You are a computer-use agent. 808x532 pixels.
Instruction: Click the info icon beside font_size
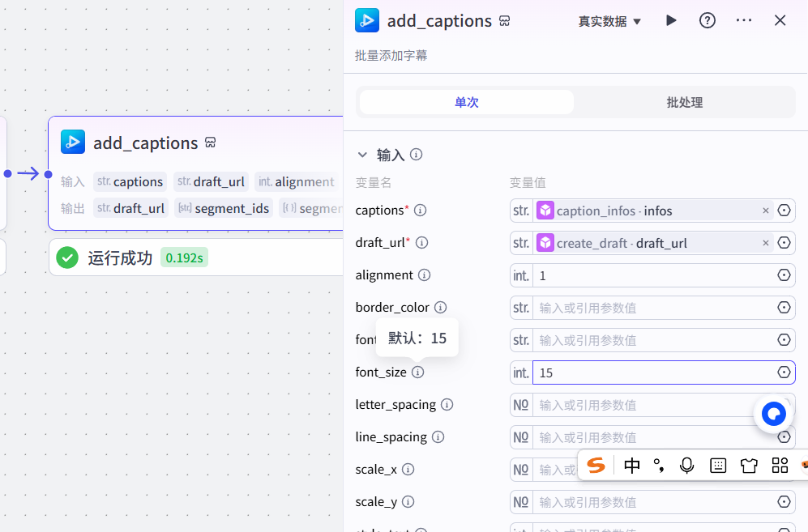[417, 372]
